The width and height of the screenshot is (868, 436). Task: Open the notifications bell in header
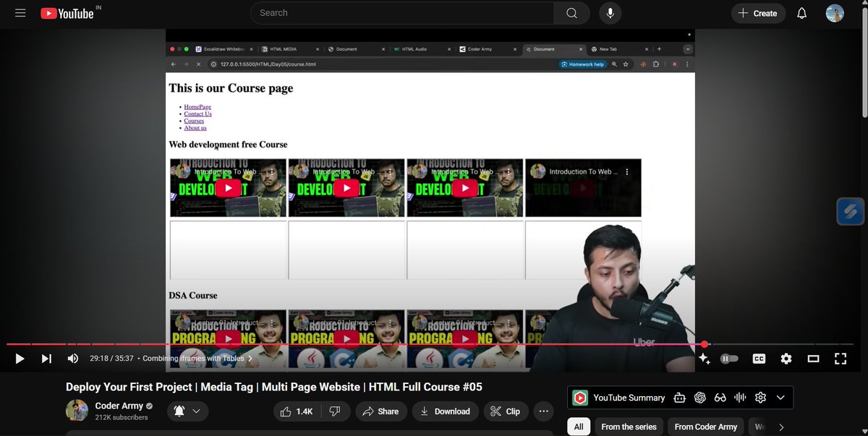pyautogui.click(x=801, y=13)
